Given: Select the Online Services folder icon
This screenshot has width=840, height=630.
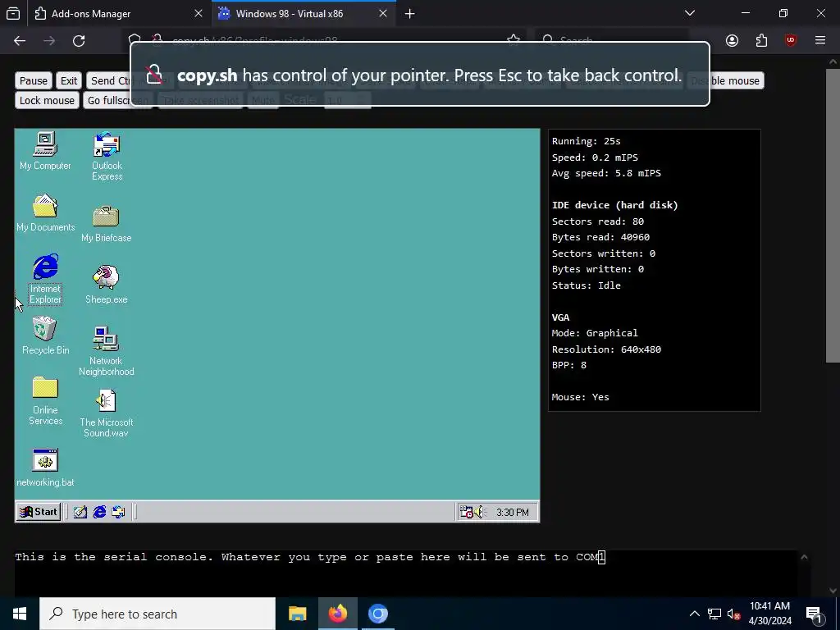Looking at the screenshot, I should (x=46, y=400).
